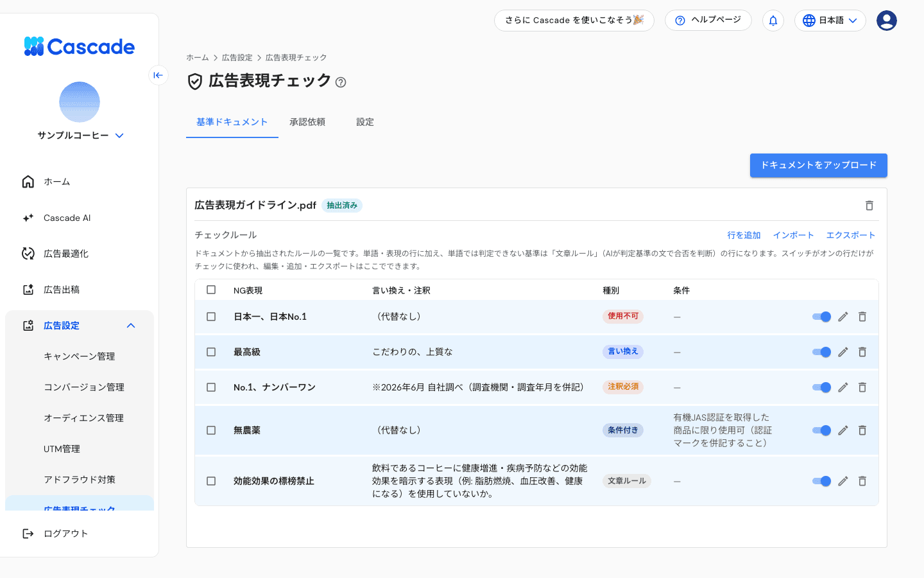Check the 無農薬 row checkbox

pos(211,430)
